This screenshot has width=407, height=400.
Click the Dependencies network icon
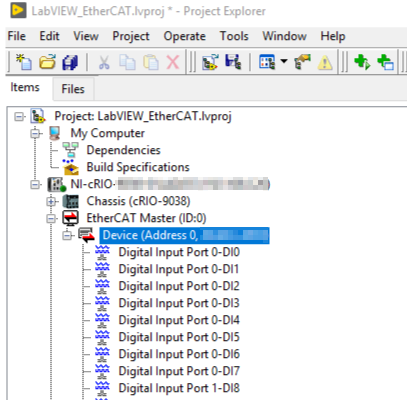pos(71,150)
